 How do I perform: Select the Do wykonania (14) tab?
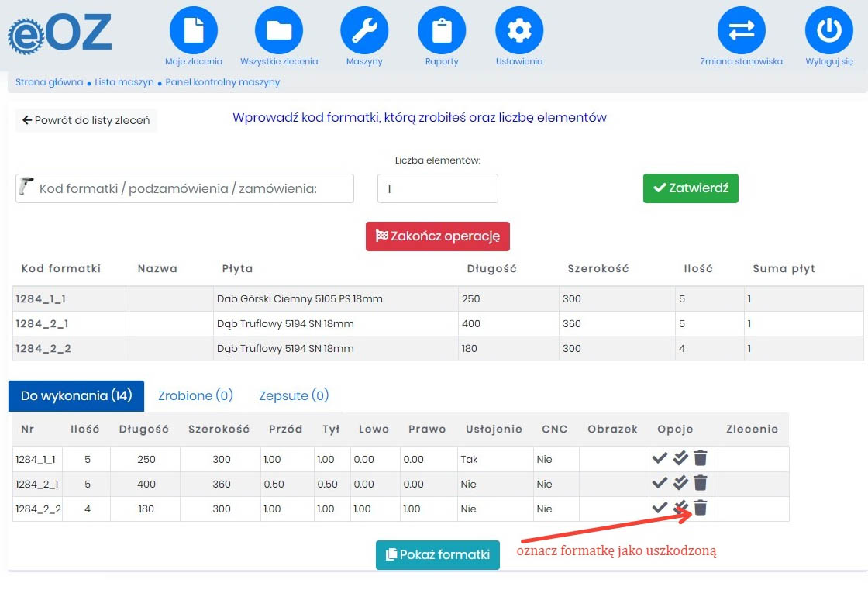pos(76,395)
